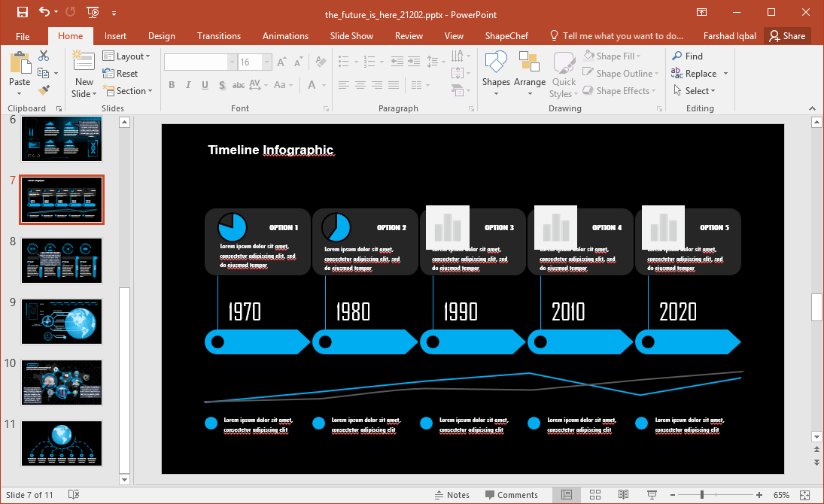Image resolution: width=824 pixels, height=504 pixels.
Task: Open the Arrange objects menu
Action: [x=530, y=74]
